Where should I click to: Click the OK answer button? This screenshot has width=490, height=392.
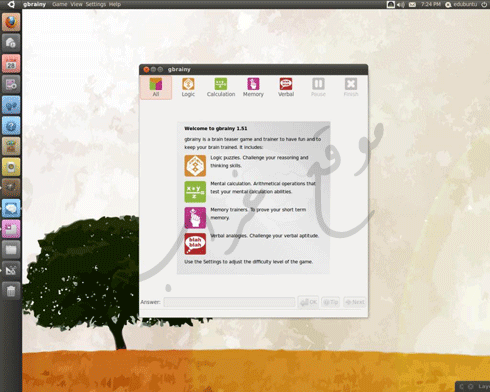coord(308,302)
